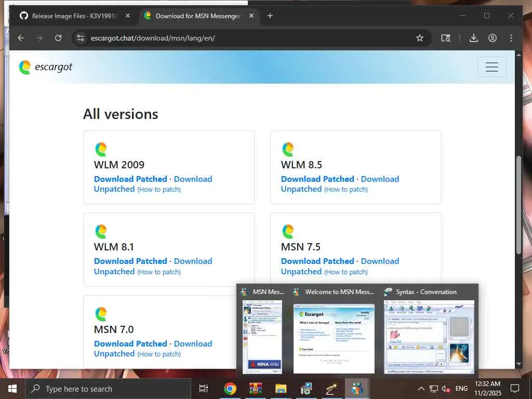Download Patched WLM 8.5
Viewport: 532px width, 399px height.
[x=317, y=179]
